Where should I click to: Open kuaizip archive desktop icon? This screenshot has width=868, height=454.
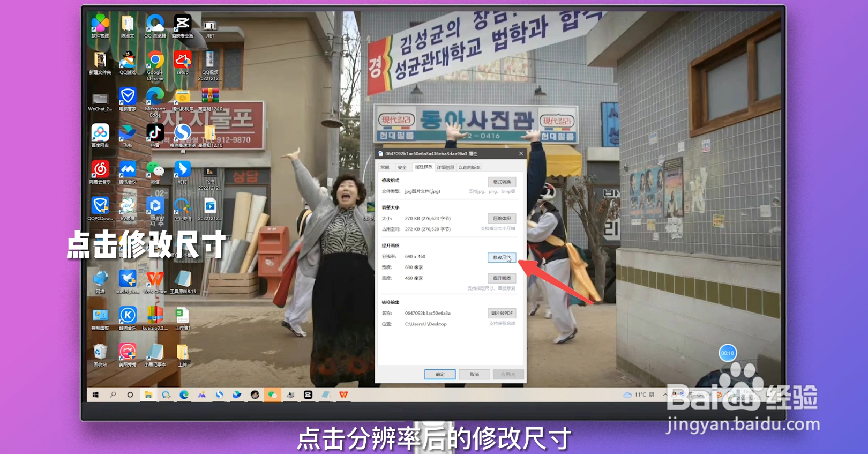point(155,318)
